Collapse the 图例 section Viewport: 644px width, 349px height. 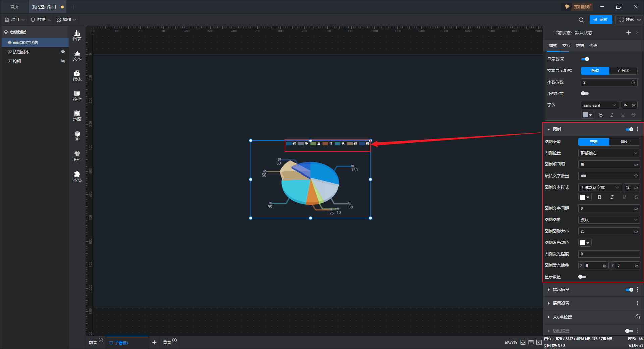(549, 129)
